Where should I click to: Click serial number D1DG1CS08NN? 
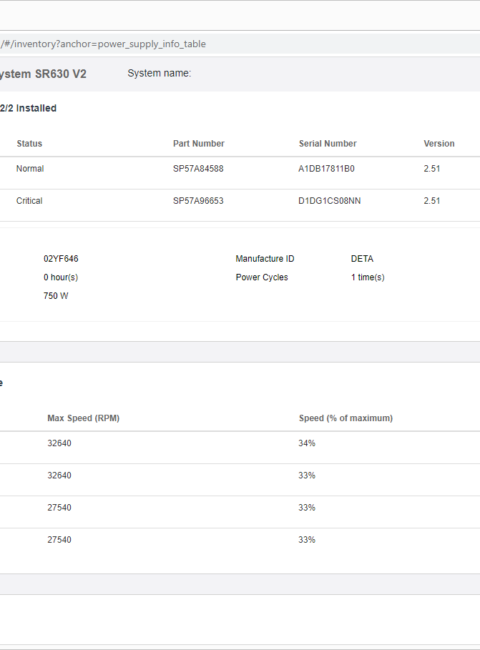pos(330,201)
